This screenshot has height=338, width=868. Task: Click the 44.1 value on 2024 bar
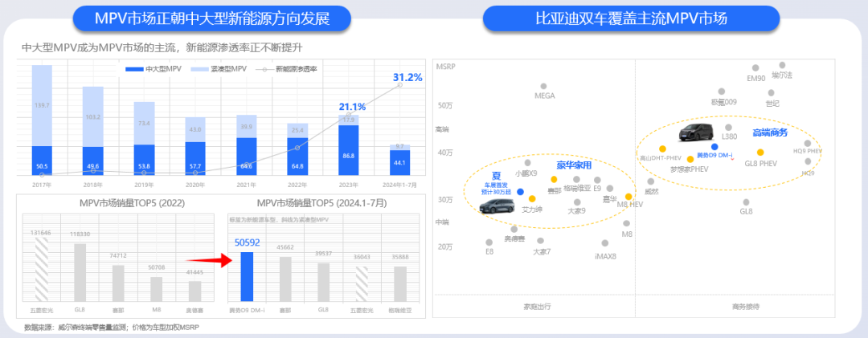(x=399, y=163)
